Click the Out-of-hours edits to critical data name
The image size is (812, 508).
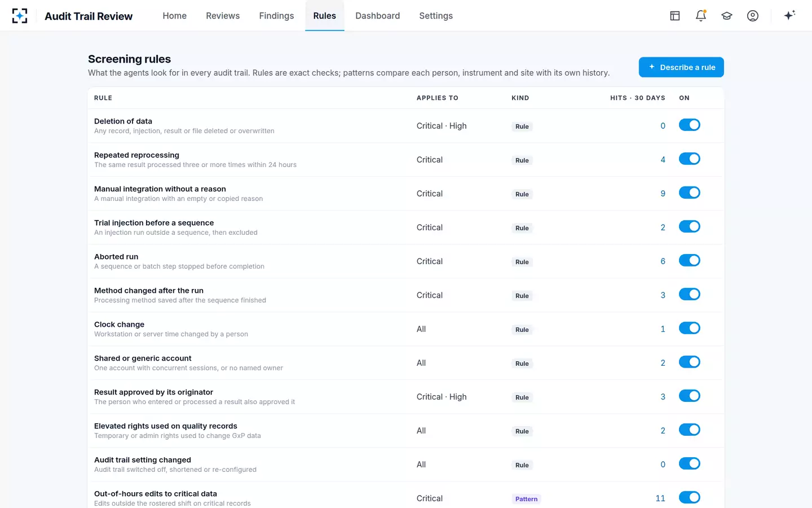tap(156, 494)
